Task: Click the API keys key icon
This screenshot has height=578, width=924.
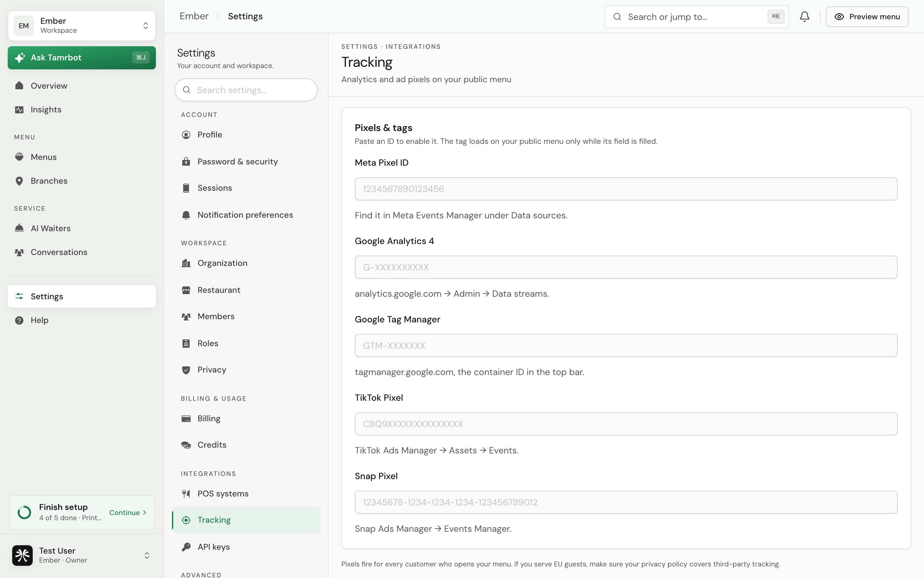Action: [186, 547]
